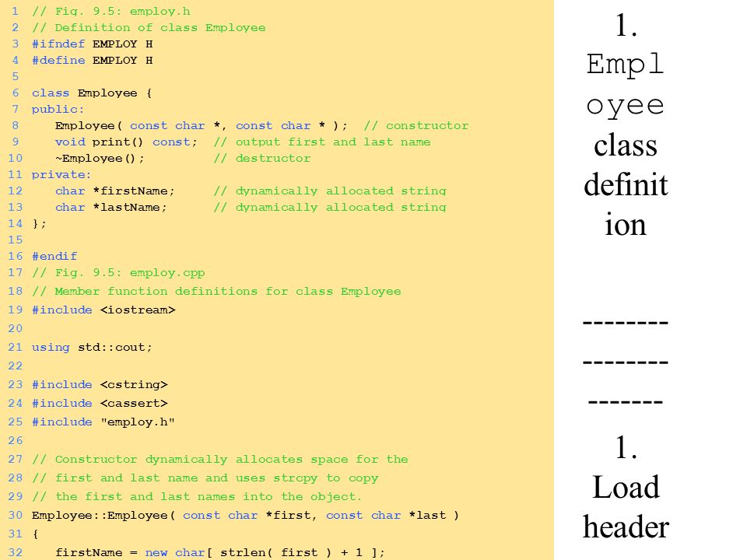
Task: Click the '#include <iostream>' line
Action: coord(103,310)
